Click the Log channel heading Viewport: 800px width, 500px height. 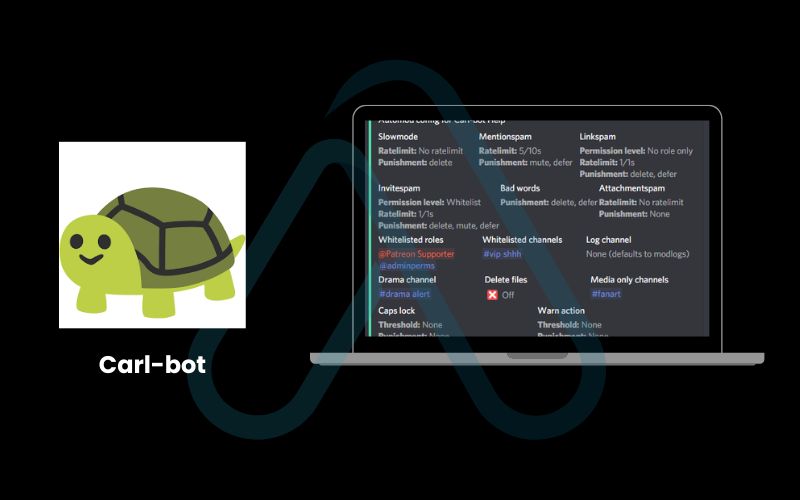(x=608, y=240)
